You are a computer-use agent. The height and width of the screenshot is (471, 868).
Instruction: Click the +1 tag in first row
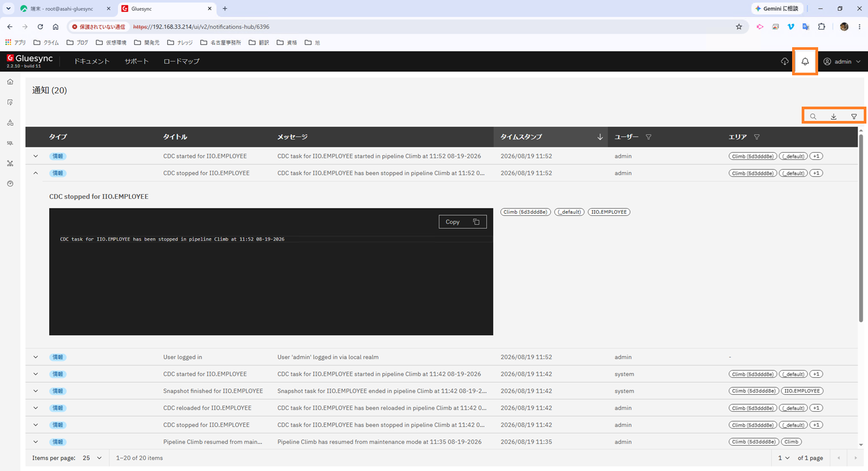pyautogui.click(x=817, y=156)
